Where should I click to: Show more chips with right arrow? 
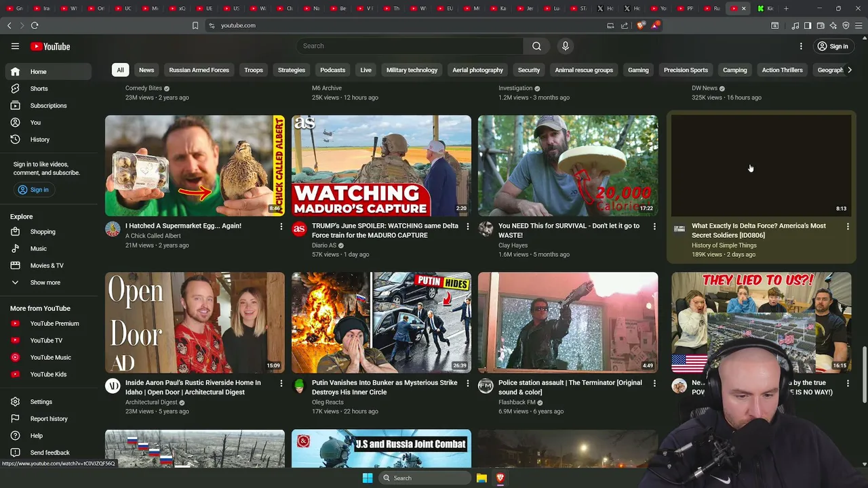coord(849,70)
